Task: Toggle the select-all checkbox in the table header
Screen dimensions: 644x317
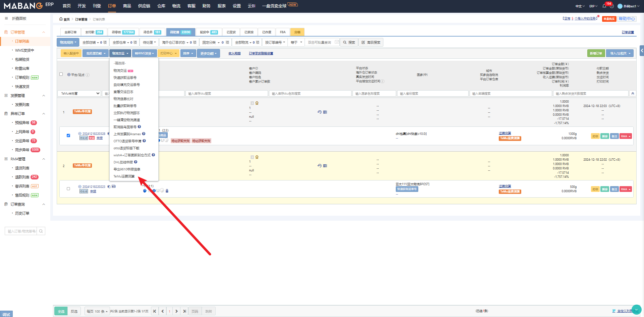Action: coord(61,74)
